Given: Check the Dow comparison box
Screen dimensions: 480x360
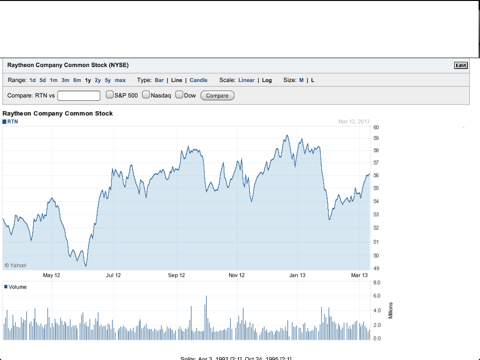Looking at the screenshot, I should 179,95.
